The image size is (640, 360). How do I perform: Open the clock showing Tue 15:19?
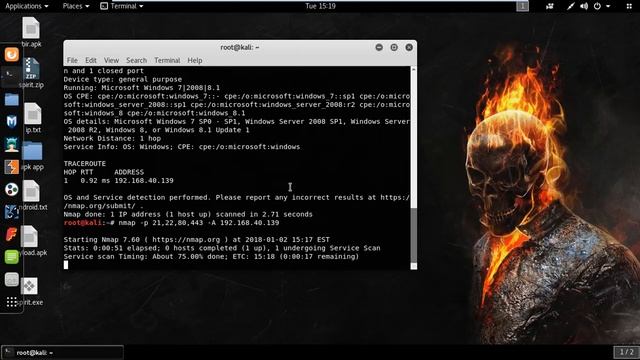click(x=320, y=6)
